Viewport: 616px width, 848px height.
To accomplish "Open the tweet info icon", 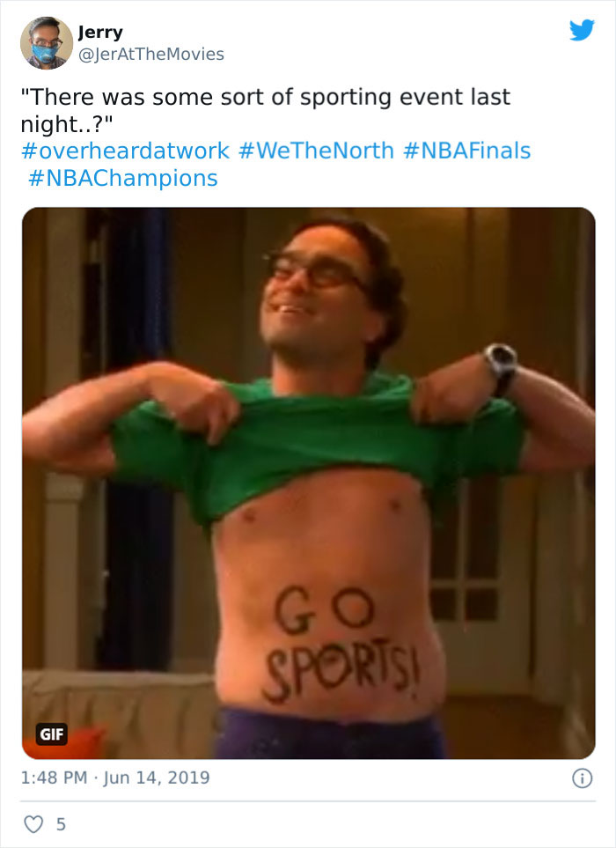I will (x=582, y=778).
